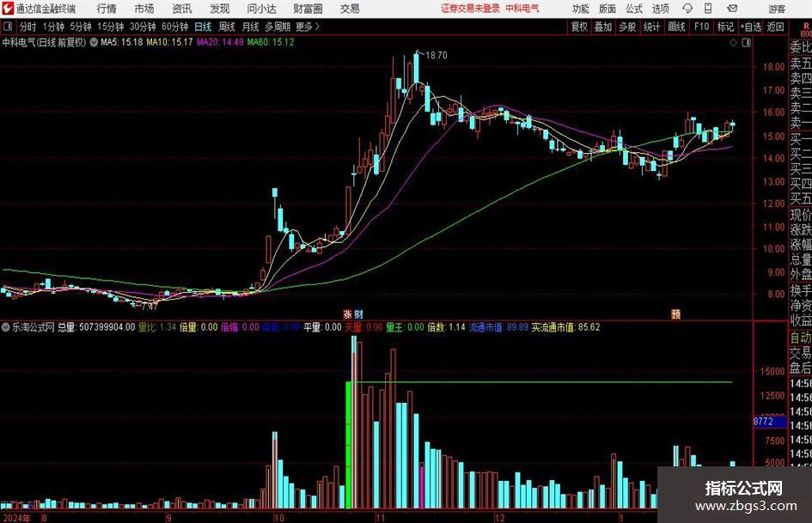Image resolution: width=812 pixels, height=523 pixels.
Task: Click the 8772 volume axis value box
Action: click(770, 422)
